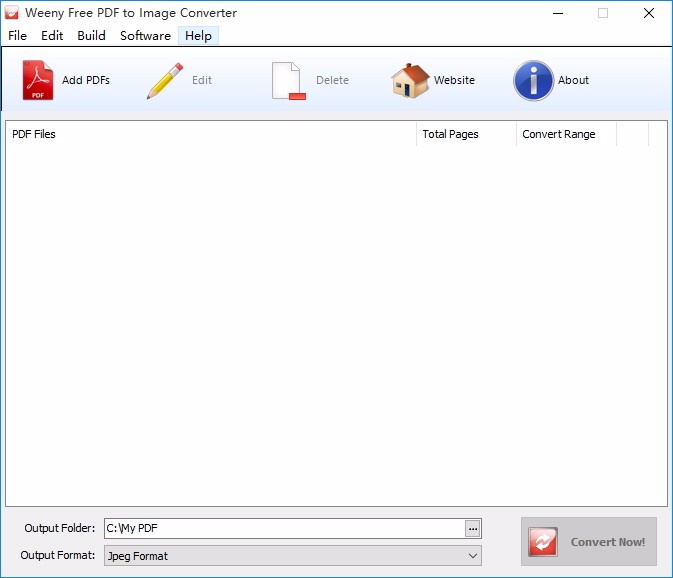This screenshot has height=578, width=673.
Task: Click the red Add PDFs icon
Action: (38, 80)
